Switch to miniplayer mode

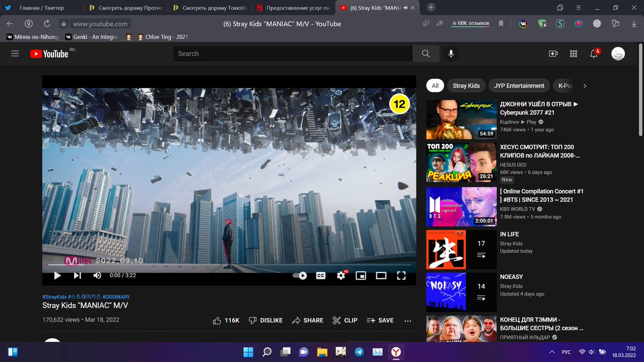[361, 276]
